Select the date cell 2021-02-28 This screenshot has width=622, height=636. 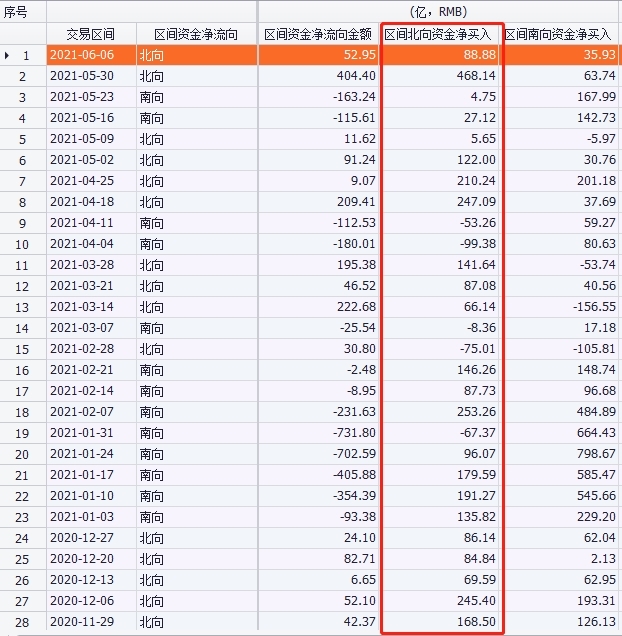(x=91, y=349)
